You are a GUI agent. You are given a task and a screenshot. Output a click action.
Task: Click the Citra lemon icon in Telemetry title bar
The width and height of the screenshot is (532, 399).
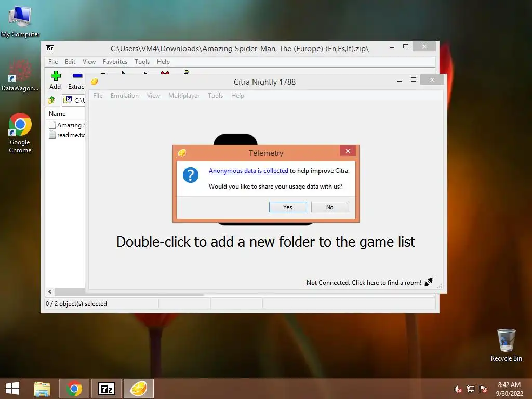tap(182, 153)
